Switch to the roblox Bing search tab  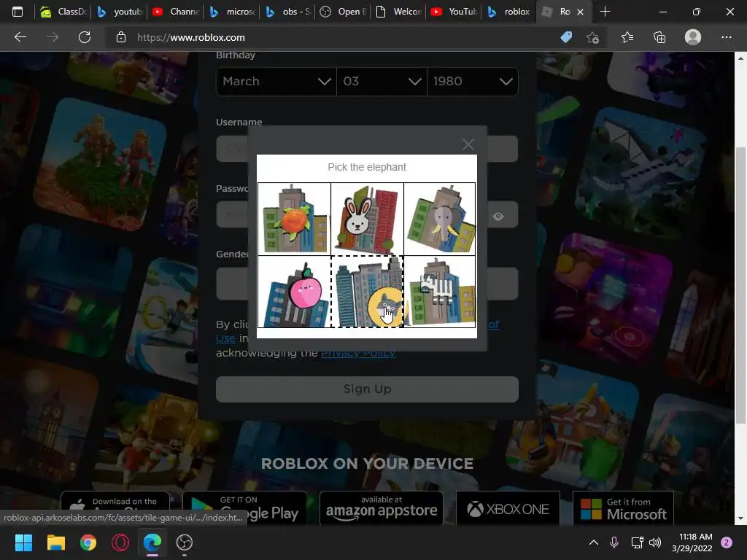[x=510, y=12]
